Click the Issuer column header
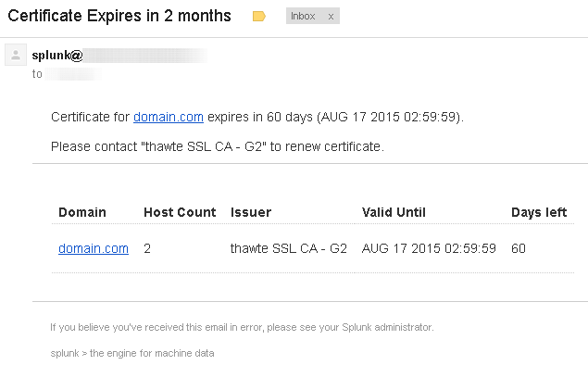Screen dimensions: 588x365 click(x=251, y=212)
